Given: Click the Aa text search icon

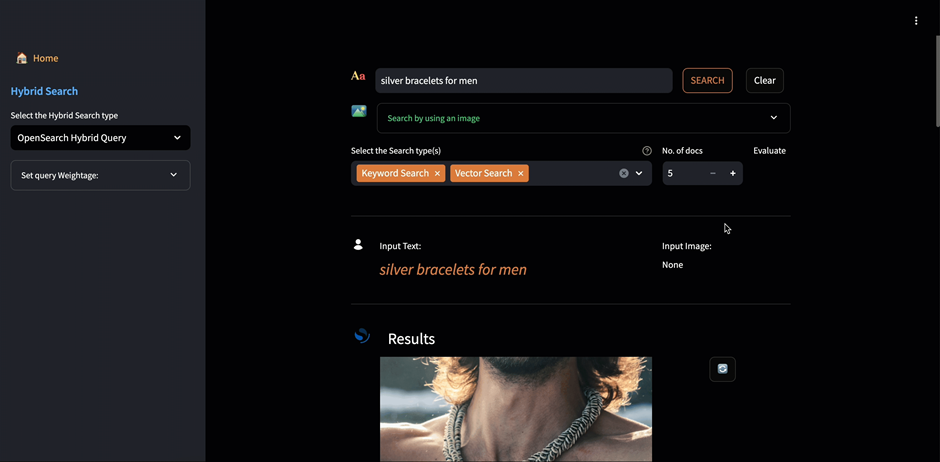Looking at the screenshot, I should coord(358,76).
